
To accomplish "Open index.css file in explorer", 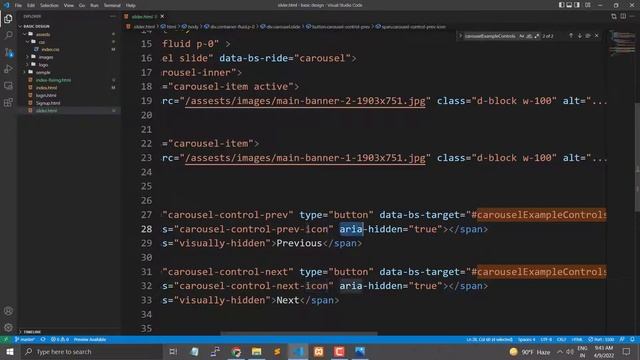I will pos(50,49).
